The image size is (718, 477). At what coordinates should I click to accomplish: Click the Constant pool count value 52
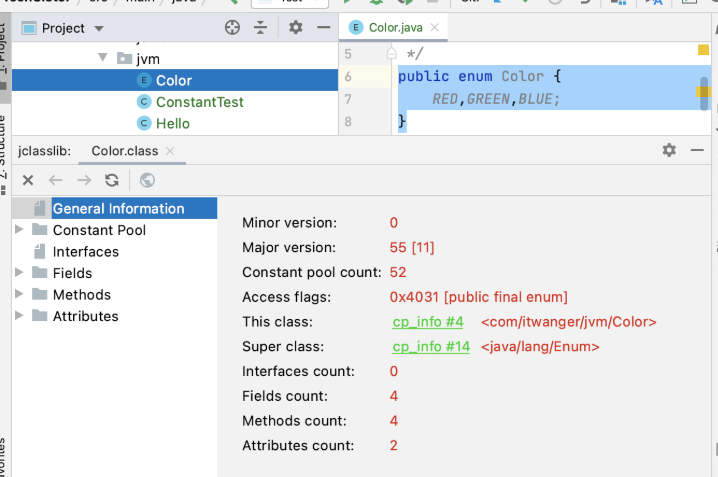point(398,272)
